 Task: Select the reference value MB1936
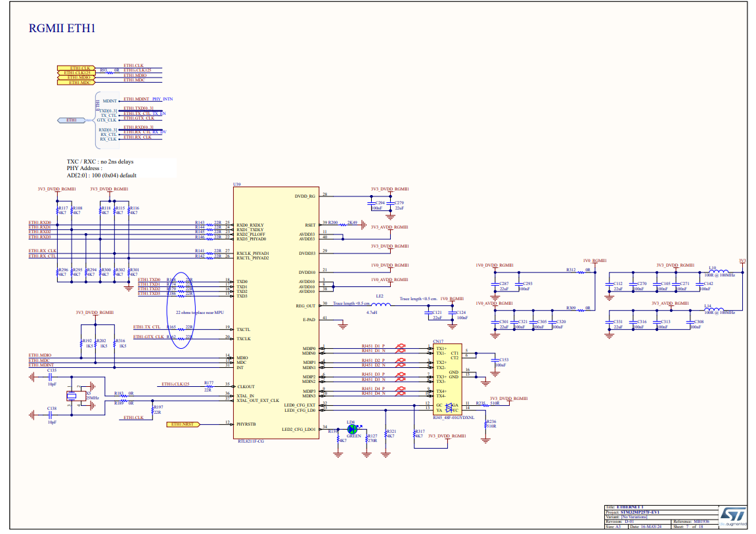click(x=701, y=522)
